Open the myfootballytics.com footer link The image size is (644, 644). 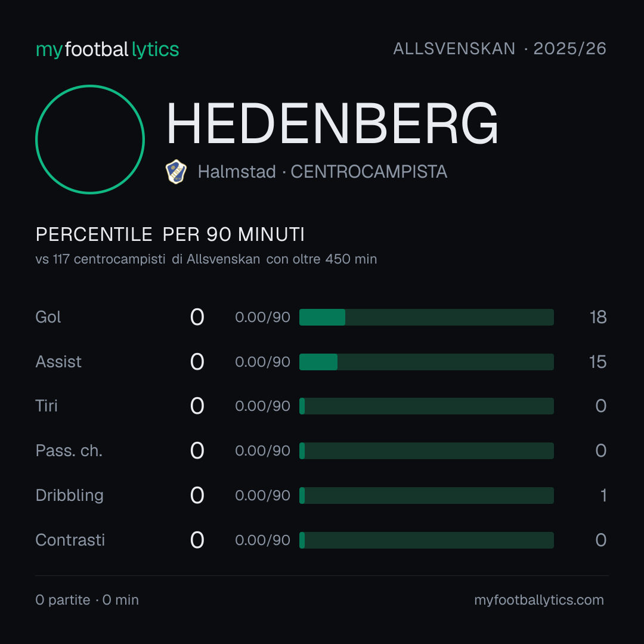pyautogui.click(x=539, y=600)
